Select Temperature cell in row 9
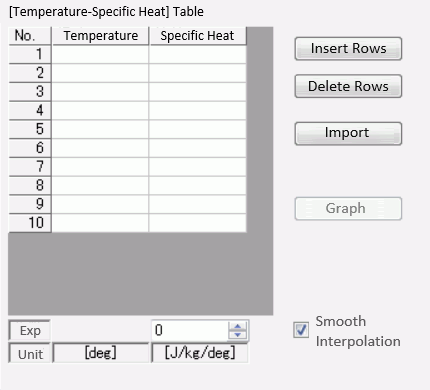This screenshot has height=390, width=430. (x=100, y=204)
